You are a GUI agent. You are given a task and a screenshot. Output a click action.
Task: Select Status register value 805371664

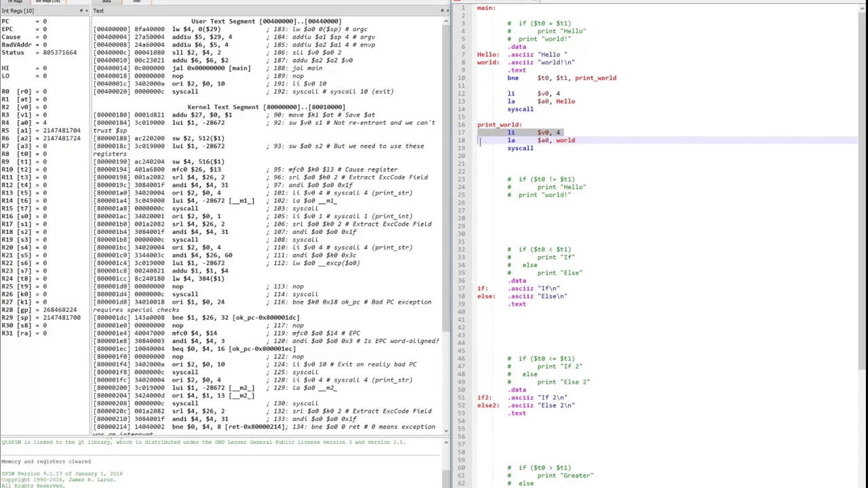coord(60,52)
